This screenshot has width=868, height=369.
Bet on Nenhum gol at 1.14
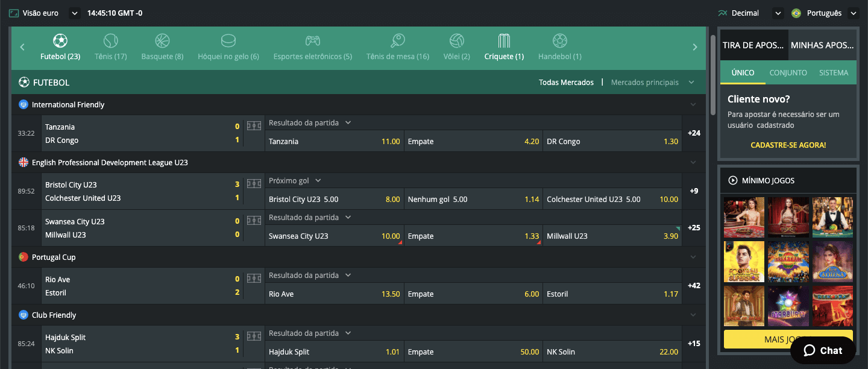(473, 199)
